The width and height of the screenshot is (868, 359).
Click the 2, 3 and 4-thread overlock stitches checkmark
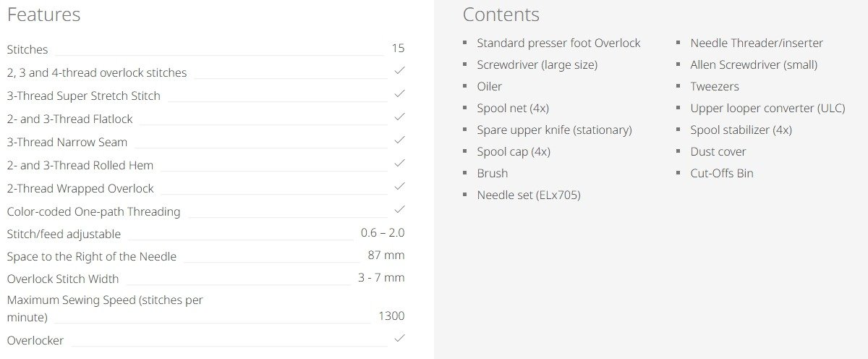click(399, 71)
